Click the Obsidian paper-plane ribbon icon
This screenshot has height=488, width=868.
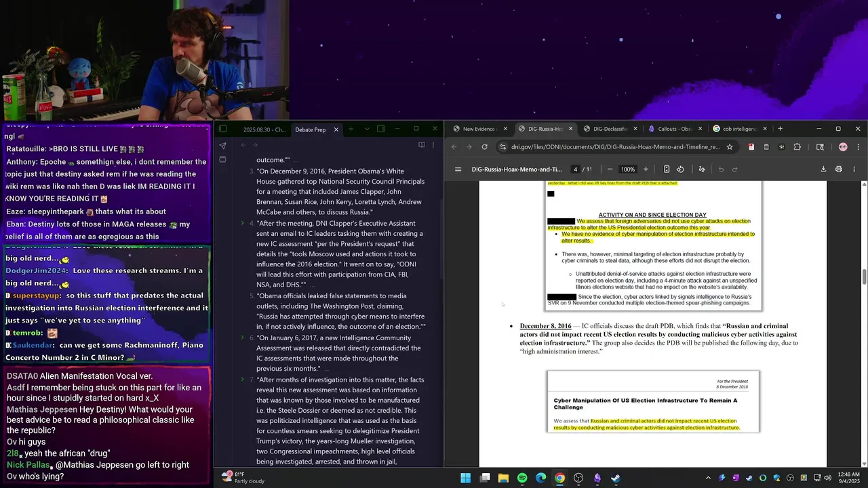(x=222, y=146)
